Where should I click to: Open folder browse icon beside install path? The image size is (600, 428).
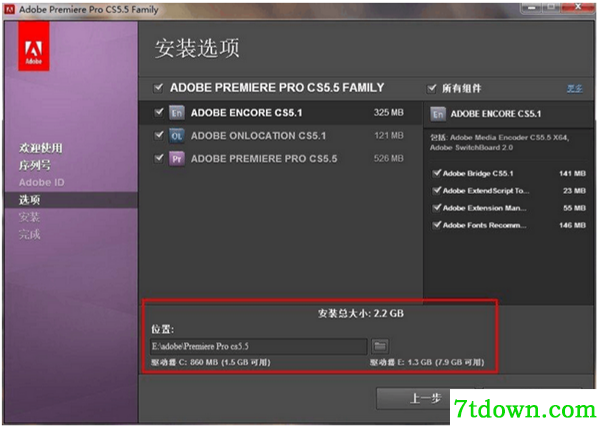[380, 346]
